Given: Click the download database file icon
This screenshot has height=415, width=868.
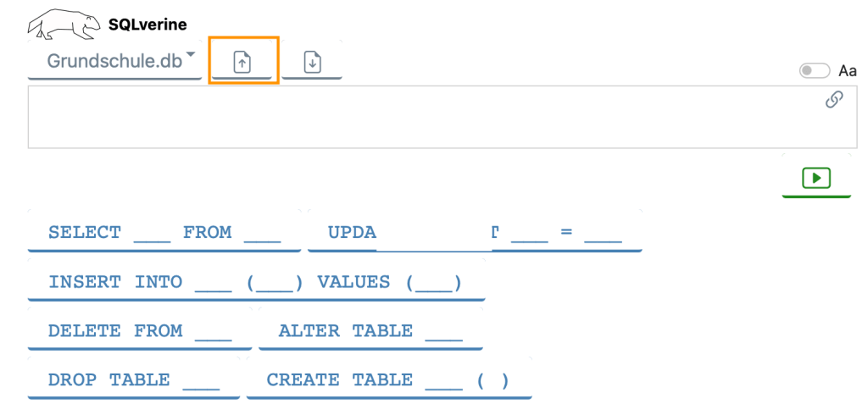Looking at the screenshot, I should coord(312,62).
